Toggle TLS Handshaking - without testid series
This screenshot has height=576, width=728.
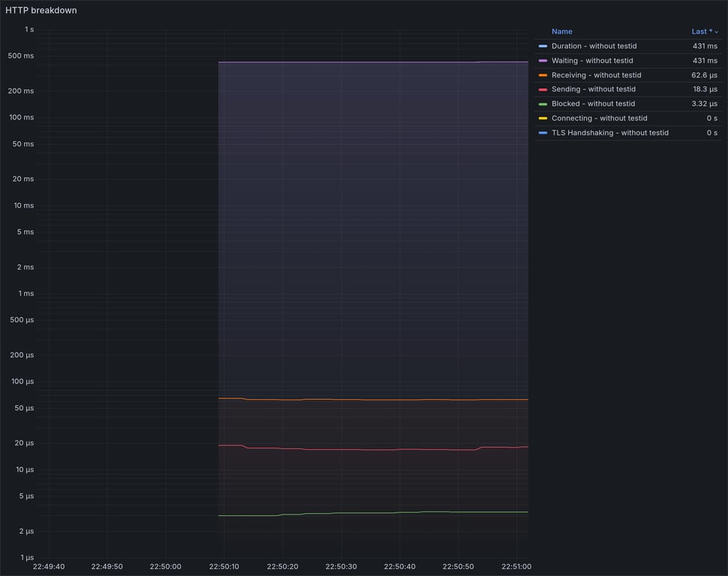pos(610,133)
